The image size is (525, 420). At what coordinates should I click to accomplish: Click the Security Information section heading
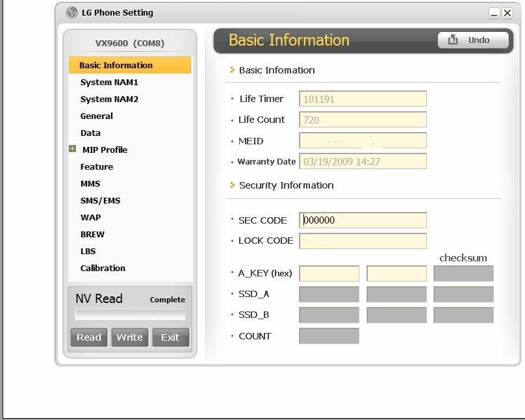[x=287, y=185]
